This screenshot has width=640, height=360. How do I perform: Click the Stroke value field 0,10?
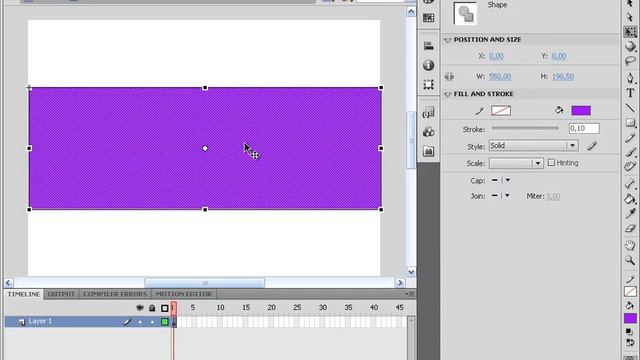coord(584,129)
